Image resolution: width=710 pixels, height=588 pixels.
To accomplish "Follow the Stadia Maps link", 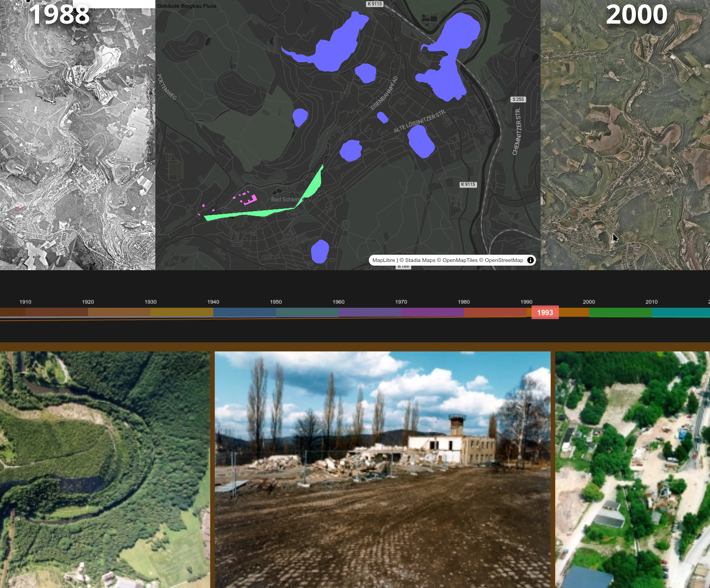I will (420, 260).
